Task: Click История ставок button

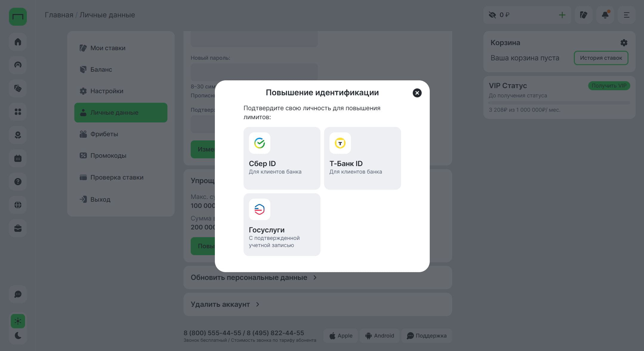Action: point(601,58)
